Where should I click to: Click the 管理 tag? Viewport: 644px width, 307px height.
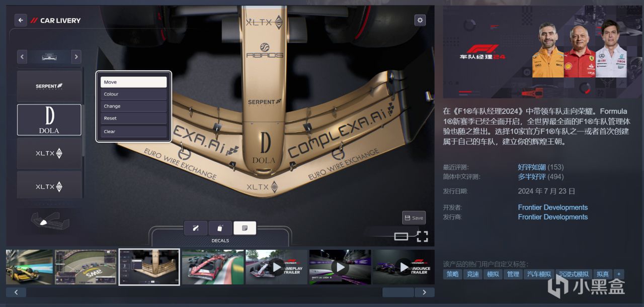[513, 274]
